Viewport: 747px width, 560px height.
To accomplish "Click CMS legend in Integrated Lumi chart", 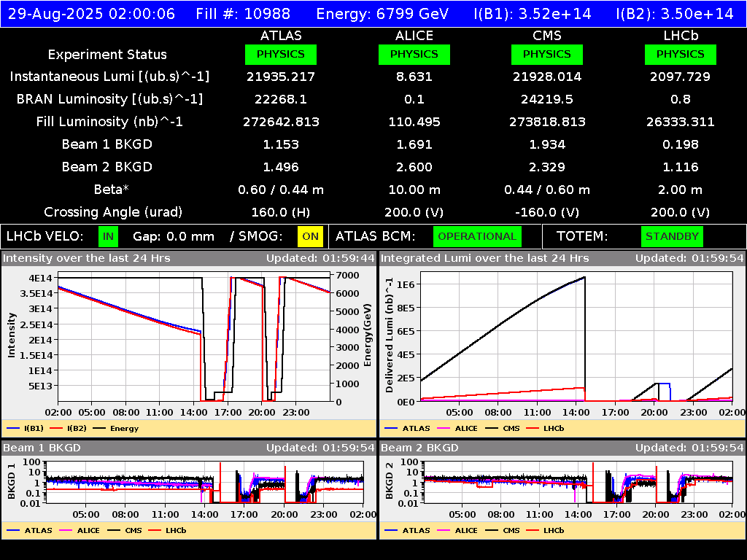I will click(503, 428).
